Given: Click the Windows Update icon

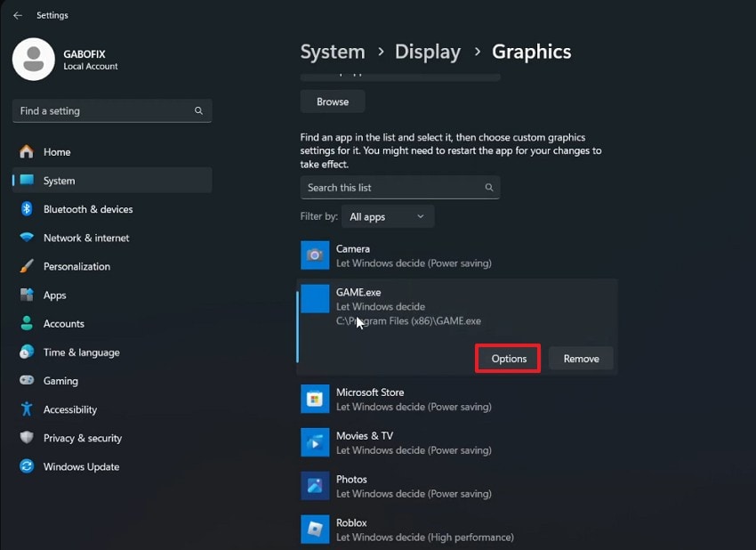Looking at the screenshot, I should click(x=25, y=466).
